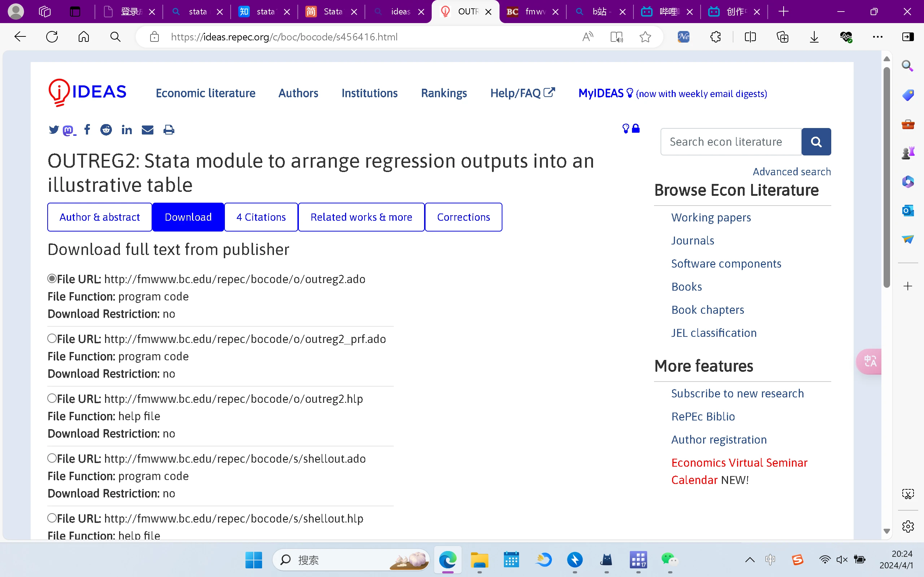
Task: Click the LinkedIn share icon
Action: 127,130
